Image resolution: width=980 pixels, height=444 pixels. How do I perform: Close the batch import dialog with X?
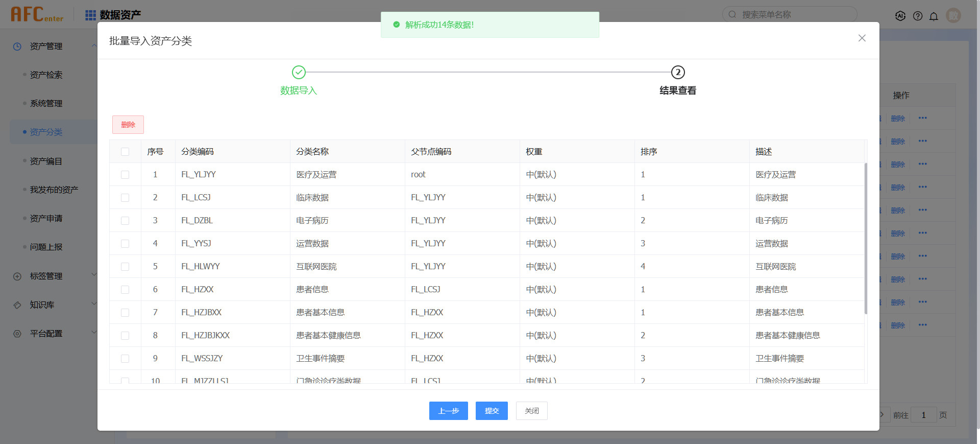(x=862, y=38)
